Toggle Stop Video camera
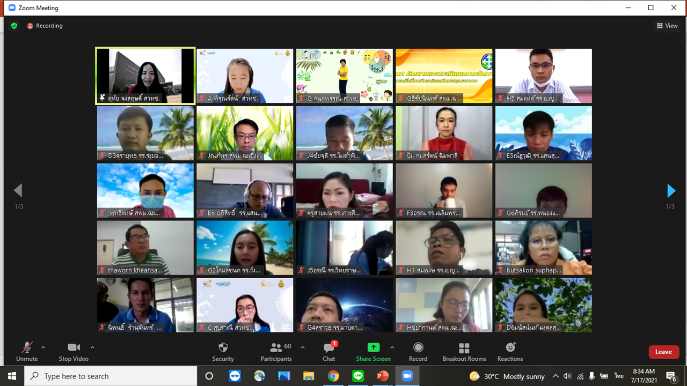Image resolution: width=687 pixels, height=386 pixels. (x=74, y=352)
